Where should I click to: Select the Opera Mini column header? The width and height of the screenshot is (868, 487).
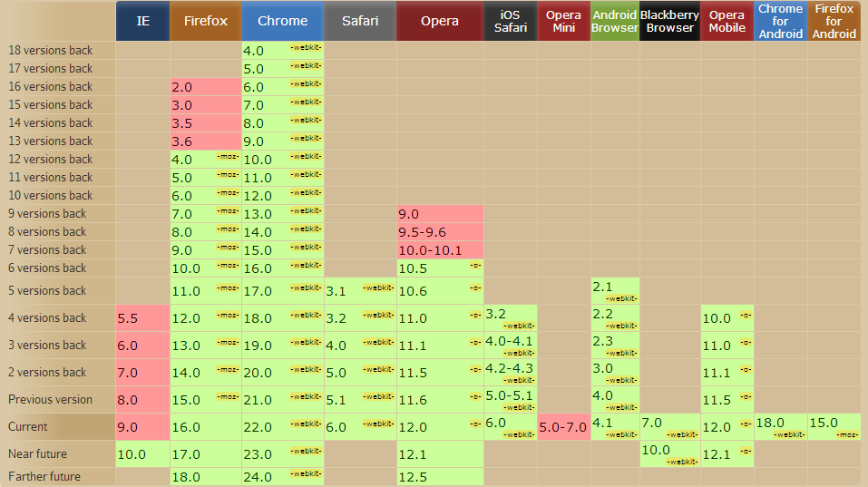pos(563,21)
